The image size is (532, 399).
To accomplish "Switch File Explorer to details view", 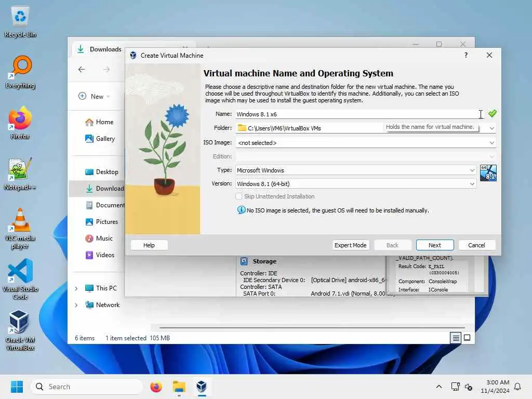I will pos(456,338).
